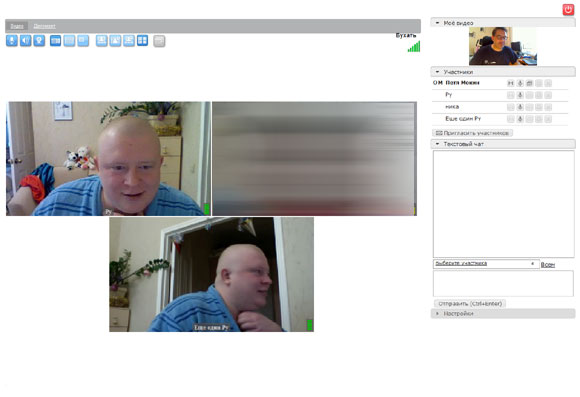Toggle the microphone button in the toolbar
The height and width of the screenshot is (397, 580).
pos(12,41)
